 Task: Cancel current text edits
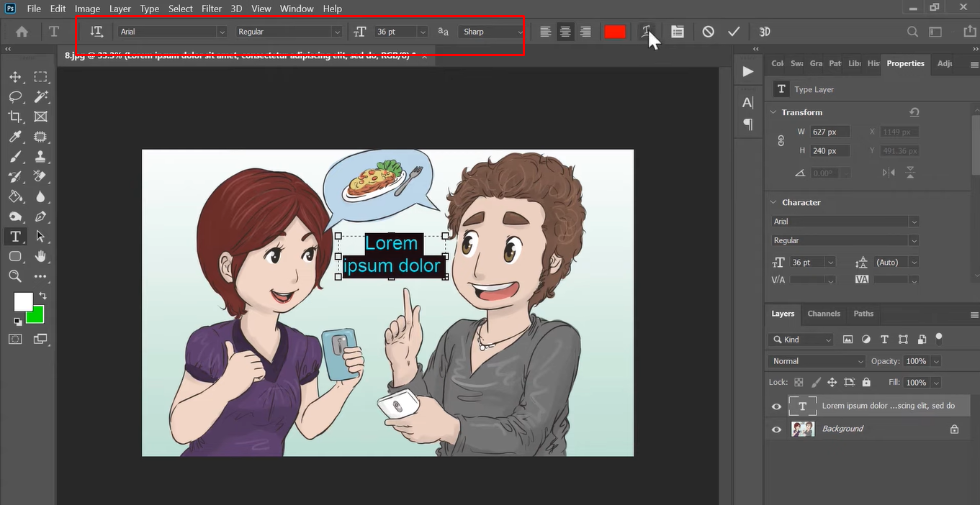[x=709, y=32]
